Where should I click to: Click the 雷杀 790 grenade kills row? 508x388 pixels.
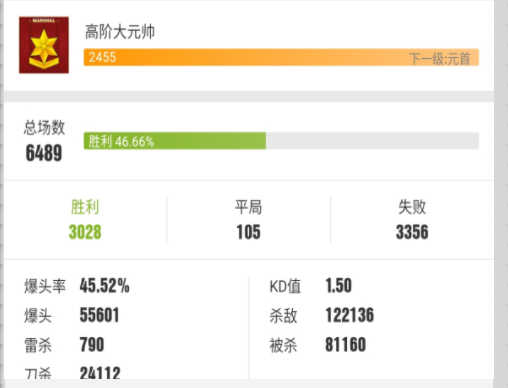pos(64,345)
